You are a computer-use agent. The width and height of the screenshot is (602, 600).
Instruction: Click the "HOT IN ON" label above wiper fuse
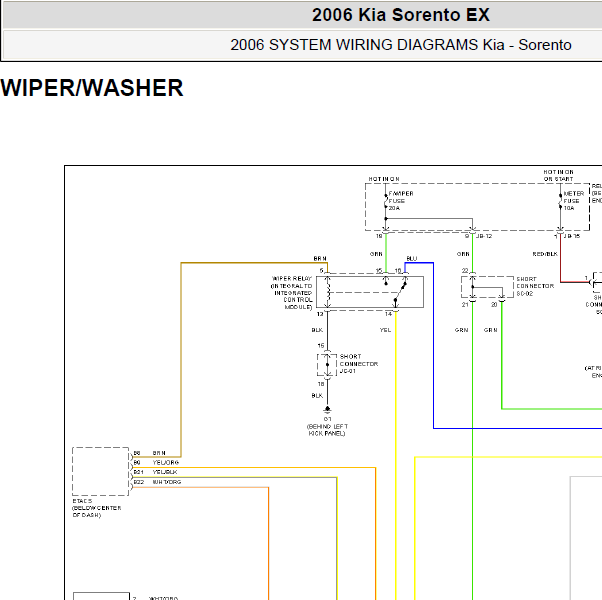click(x=384, y=179)
